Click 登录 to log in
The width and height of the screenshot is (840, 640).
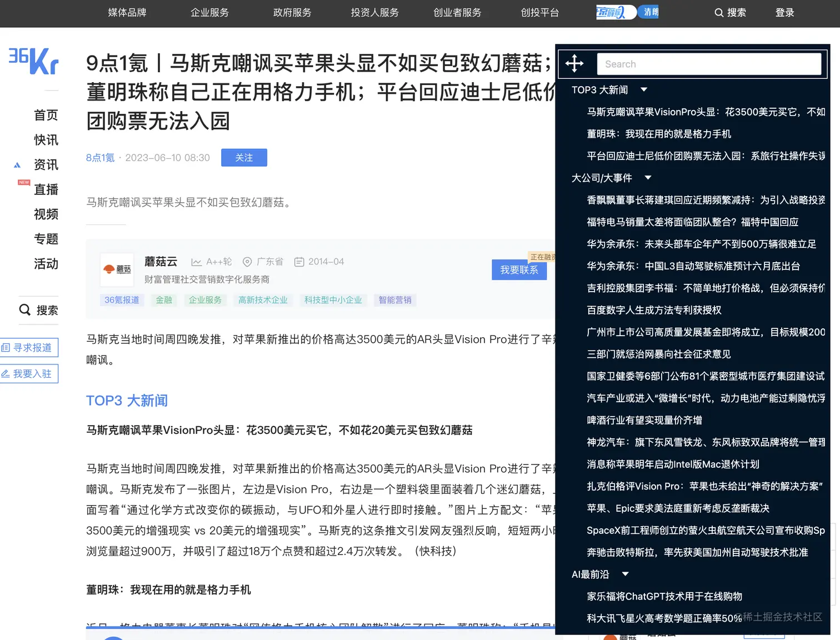click(x=784, y=12)
